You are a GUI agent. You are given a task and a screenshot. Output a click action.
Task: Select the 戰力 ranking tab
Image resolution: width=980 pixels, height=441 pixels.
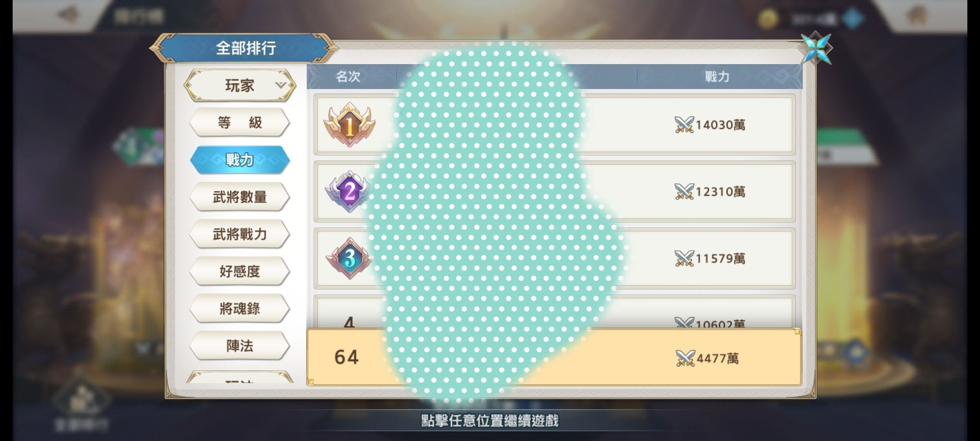[x=240, y=160]
